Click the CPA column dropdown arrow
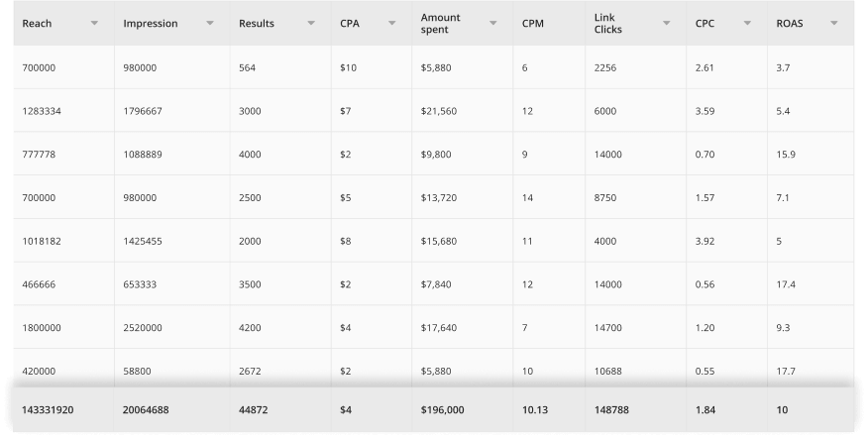This screenshot has width=868, height=439. 392,23
